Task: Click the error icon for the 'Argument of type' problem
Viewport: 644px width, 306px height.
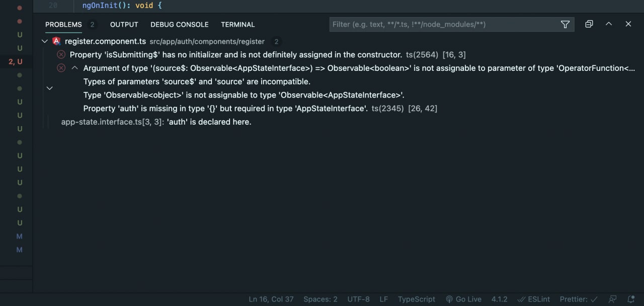Action: [x=61, y=68]
